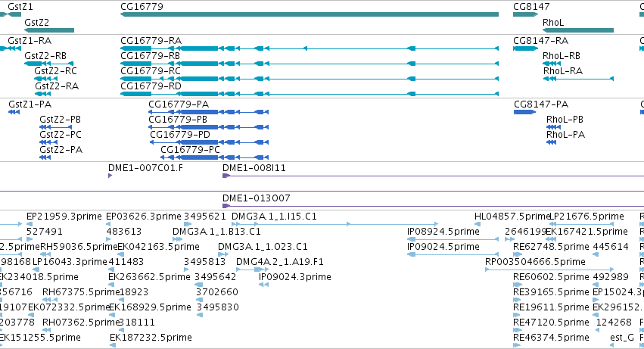Image resolution: width=644 pixels, height=349 pixels.
Task: Select transcript CG16779-RC
Action: point(151,71)
